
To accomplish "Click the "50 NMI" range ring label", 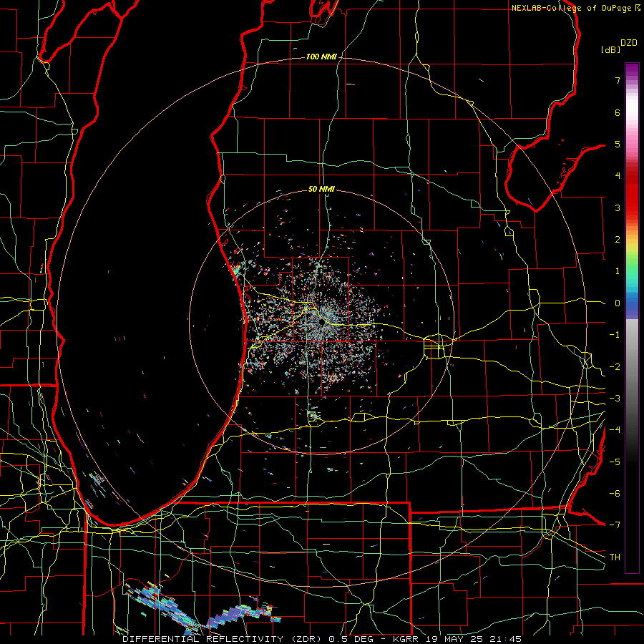I will coord(321,189).
